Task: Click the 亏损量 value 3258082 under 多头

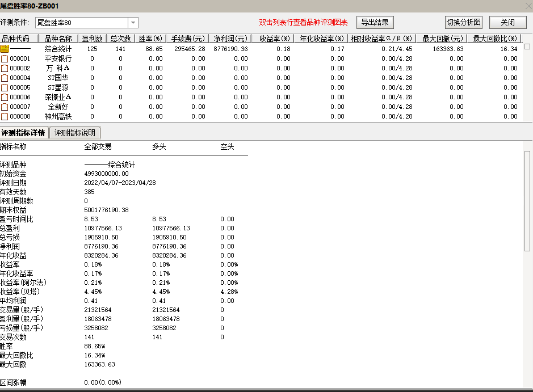Action: click(x=164, y=328)
